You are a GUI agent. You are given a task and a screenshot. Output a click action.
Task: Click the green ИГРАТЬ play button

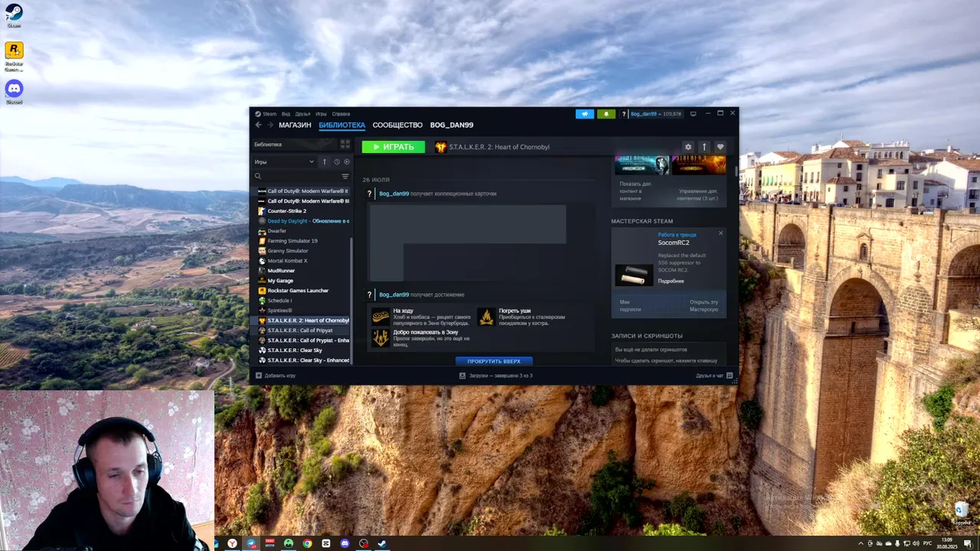[x=394, y=147]
